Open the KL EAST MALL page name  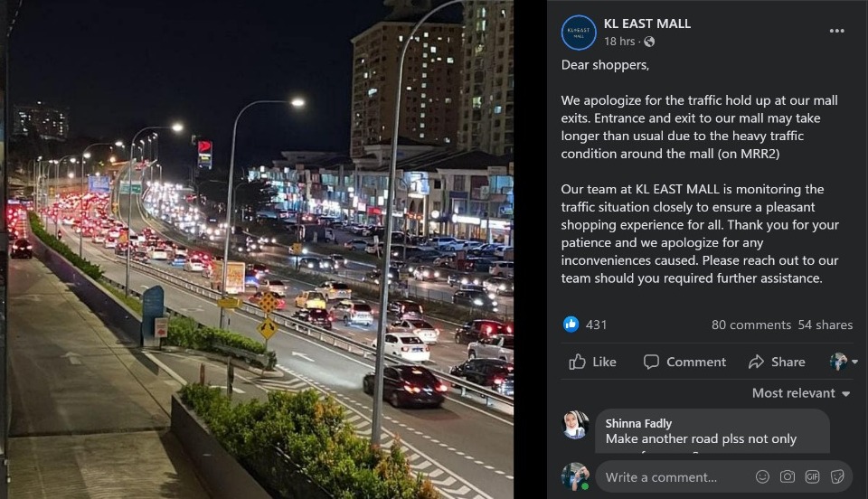click(x=647, y=24)
